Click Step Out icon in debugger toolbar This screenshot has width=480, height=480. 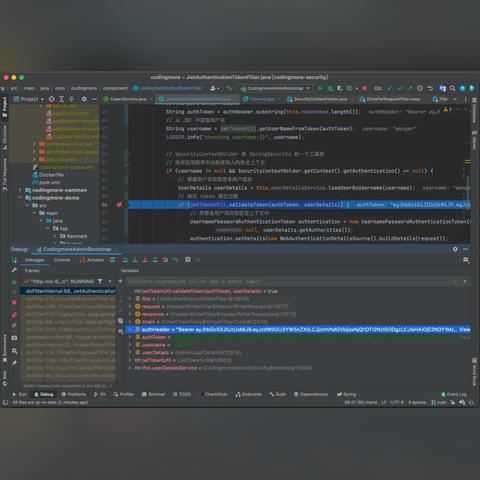pyautogui.click(x=155, y=260)
